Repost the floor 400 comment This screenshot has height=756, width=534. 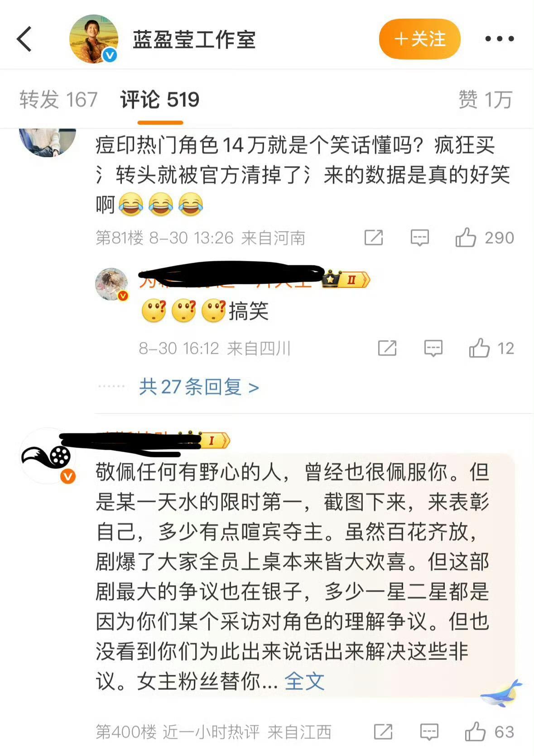(x=383, y=732)
